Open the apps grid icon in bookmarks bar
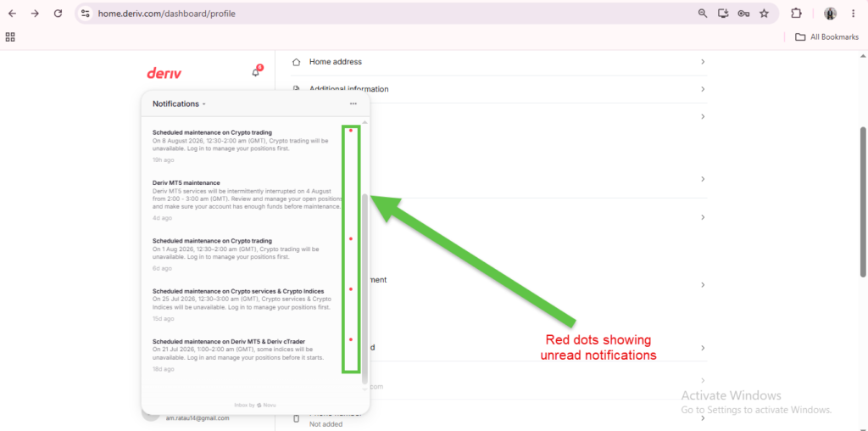 (x=10, y=37)
